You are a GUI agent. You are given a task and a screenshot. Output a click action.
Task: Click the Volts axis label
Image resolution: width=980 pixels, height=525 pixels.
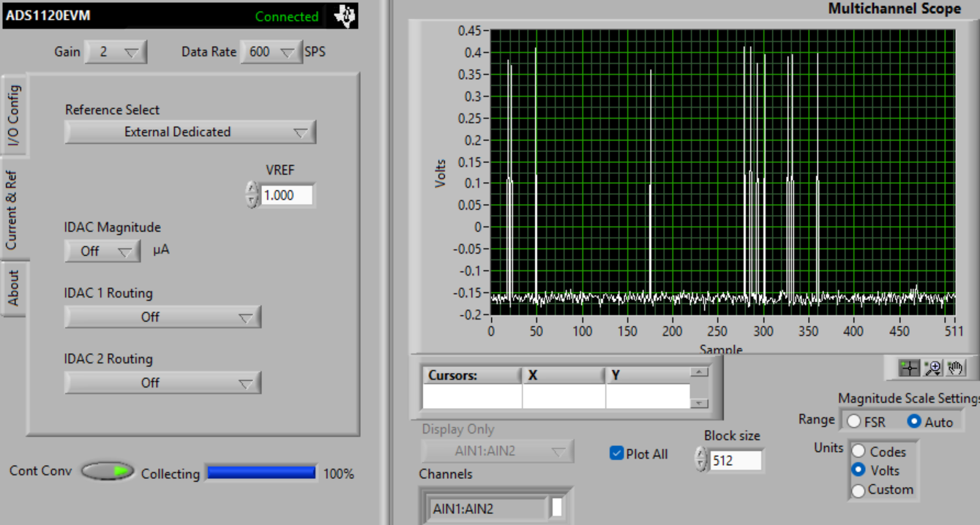440,173
